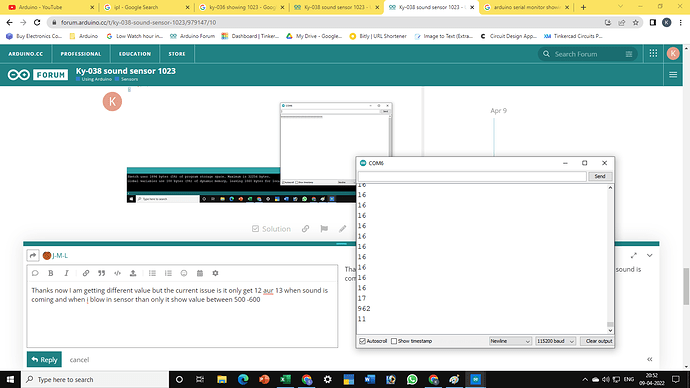Open upload file icon in editor
Viewport: 690px width, 388px height.
point(133,273)
